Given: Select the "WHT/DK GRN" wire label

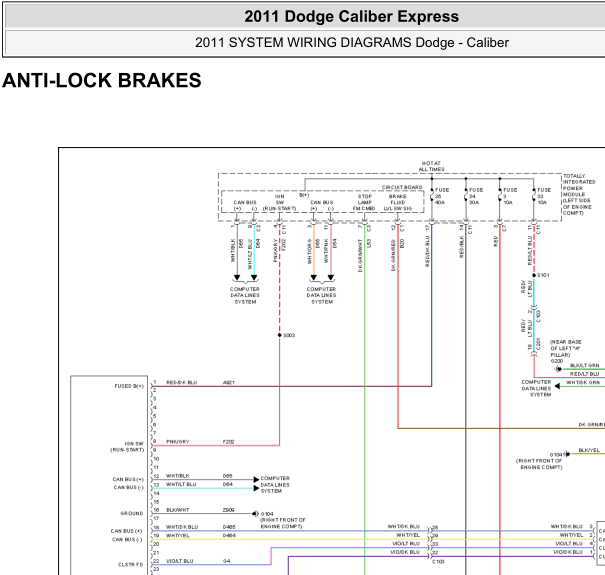Looking at the screenshot, I should [583, 382].
